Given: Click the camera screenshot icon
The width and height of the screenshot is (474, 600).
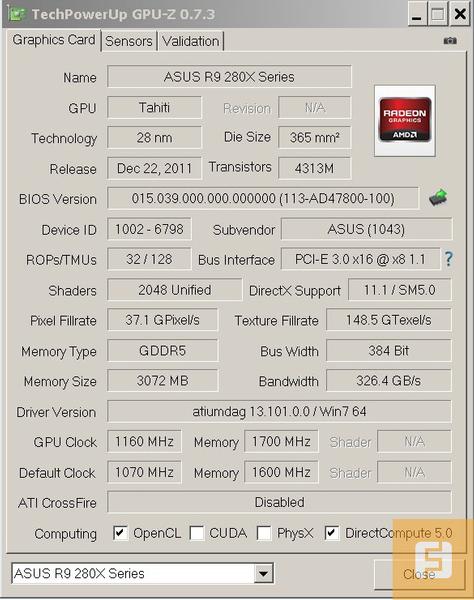Looking at the screenshot, I should (450, 41).
